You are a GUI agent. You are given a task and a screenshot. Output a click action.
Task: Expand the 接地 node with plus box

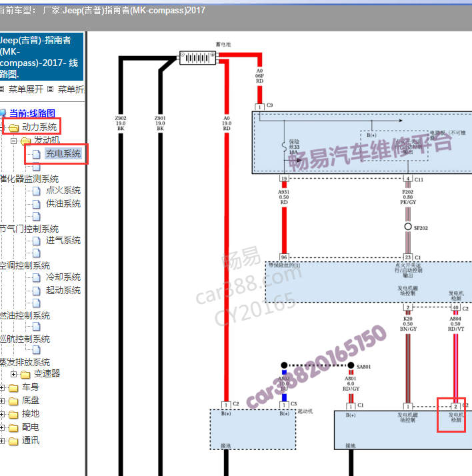tap(2, 415)
